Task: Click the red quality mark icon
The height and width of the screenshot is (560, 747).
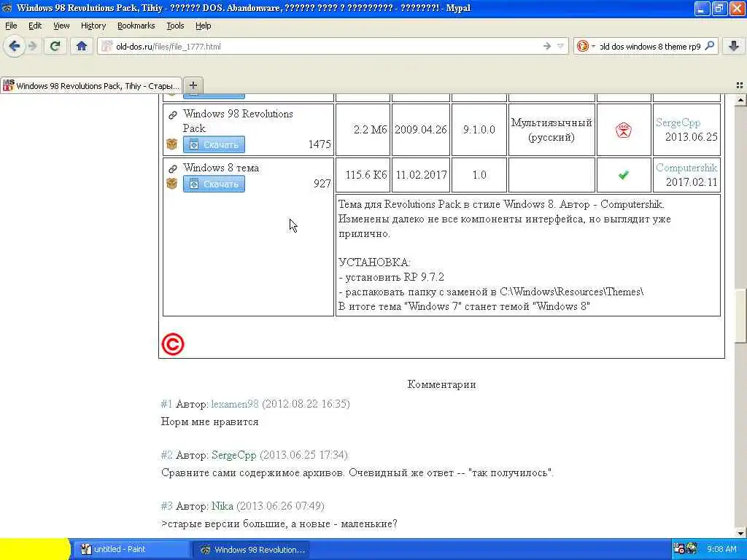Action: pyautogui.click(x=623, y=130)
